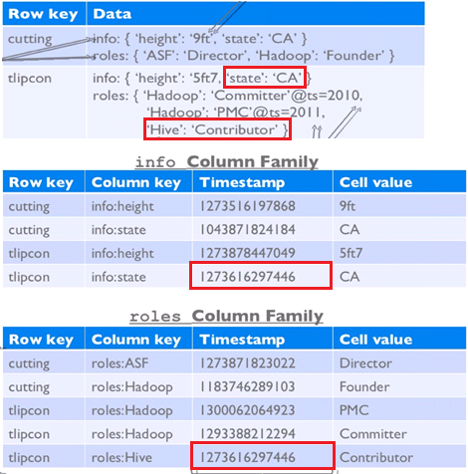Select the 'Data' header in top table
The width and height of the screenshot is (468, 474).
pyautogui.click(x=112, y=14)
